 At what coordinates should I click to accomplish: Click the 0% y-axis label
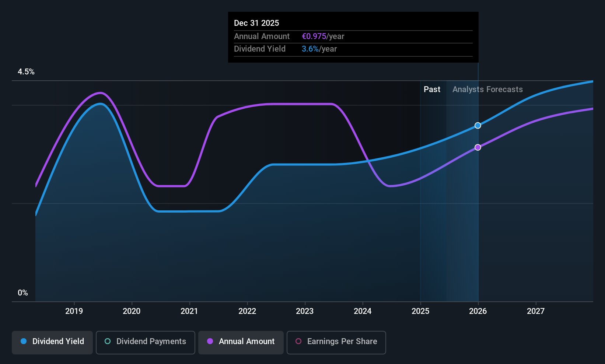click(23, 293)
